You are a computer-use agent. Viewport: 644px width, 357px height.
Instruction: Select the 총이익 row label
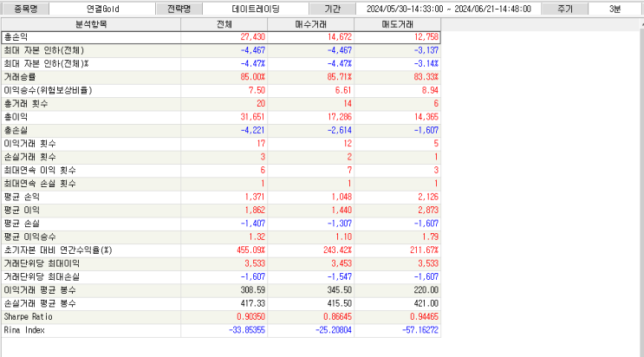click(x=16, y=117)
